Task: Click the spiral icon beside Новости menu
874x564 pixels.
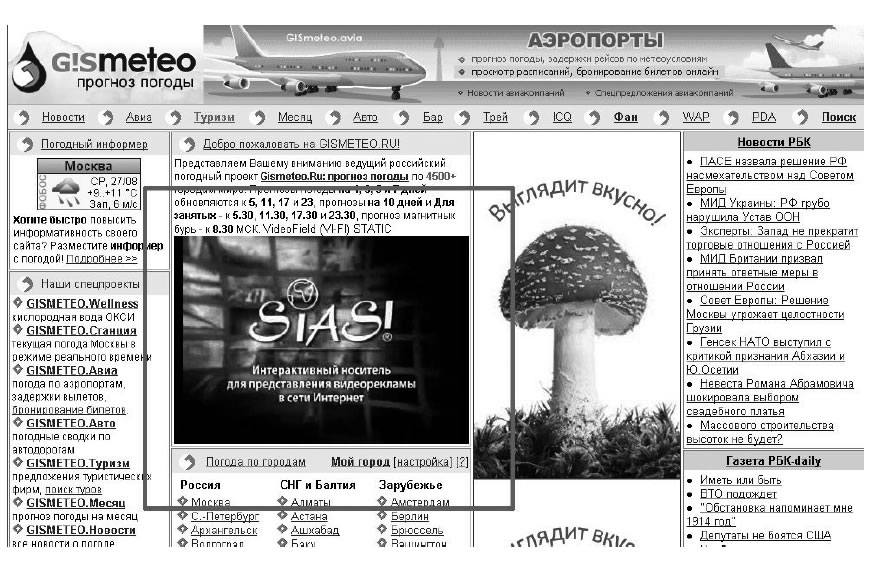Action: pos(23,118)
